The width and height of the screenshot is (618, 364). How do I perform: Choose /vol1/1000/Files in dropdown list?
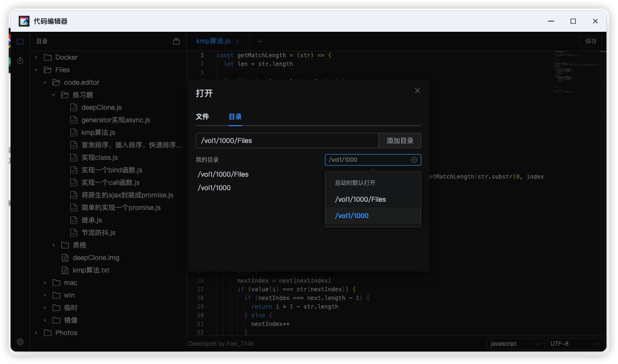pos(361,199)
